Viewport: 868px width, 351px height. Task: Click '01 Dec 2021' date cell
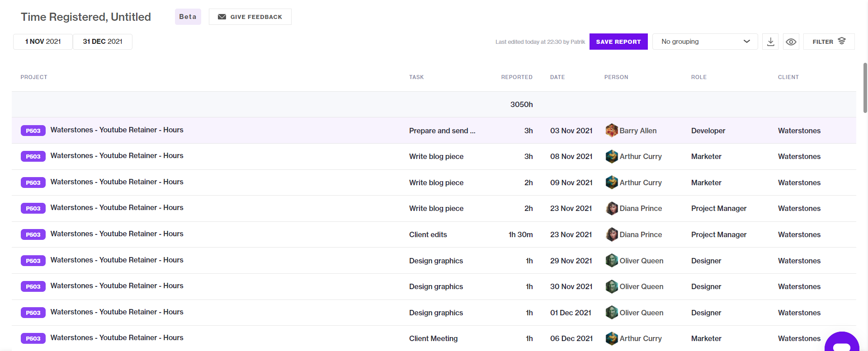point(571,313)
